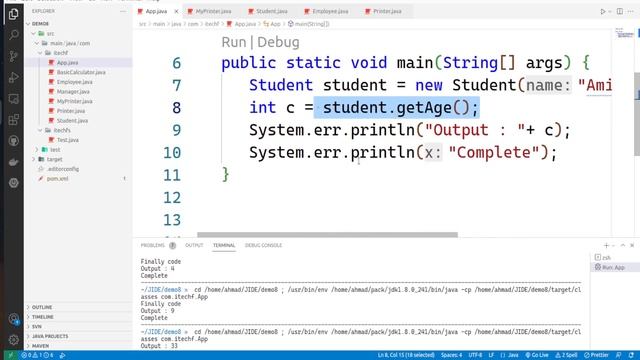Start Go Live server from status bar

pyautogui.click(x=537, y=355)
